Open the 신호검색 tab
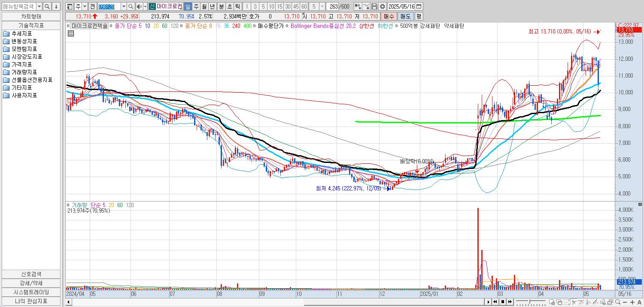 click(31, 274)
